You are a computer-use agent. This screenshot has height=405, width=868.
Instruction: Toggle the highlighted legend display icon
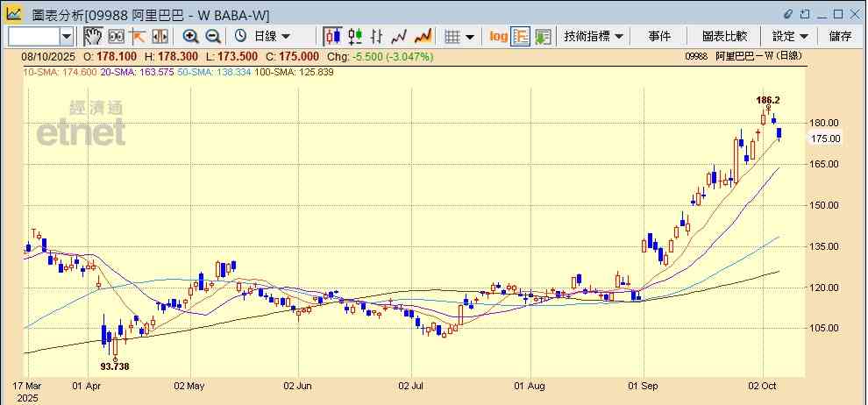[521, 36]
